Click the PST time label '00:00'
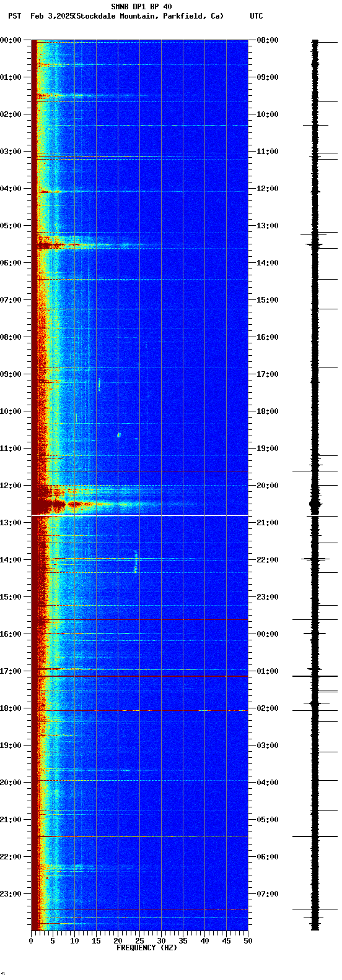The width and height of the screenshot is (342, 980). pyautogui.click(x=11, y=40)
